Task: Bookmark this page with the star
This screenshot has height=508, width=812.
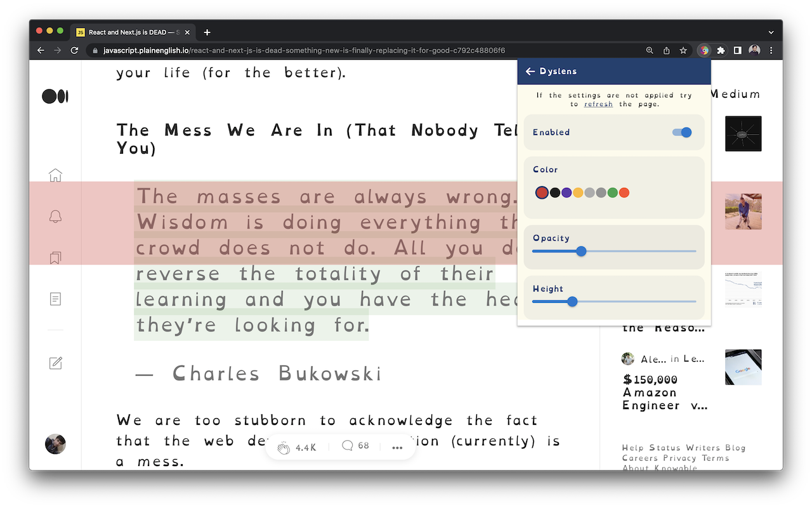Action: 683,50
